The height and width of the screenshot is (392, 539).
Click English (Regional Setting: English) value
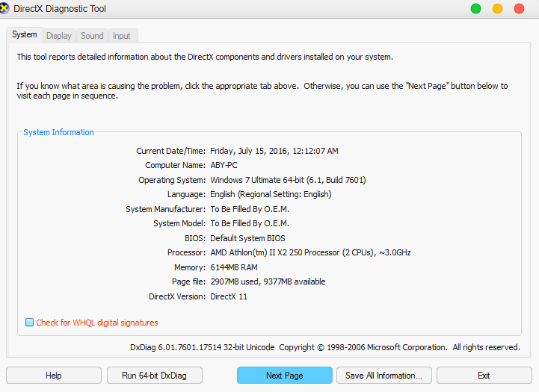[271, 194]
